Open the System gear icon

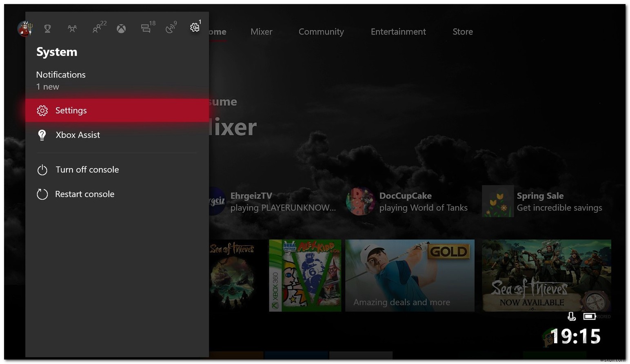pyautogui.click(x=195, y=29)
